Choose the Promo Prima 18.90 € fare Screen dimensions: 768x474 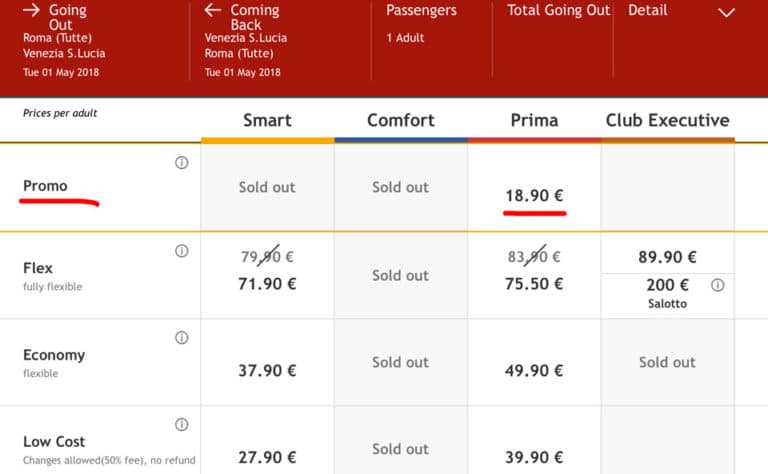point(534,196)
